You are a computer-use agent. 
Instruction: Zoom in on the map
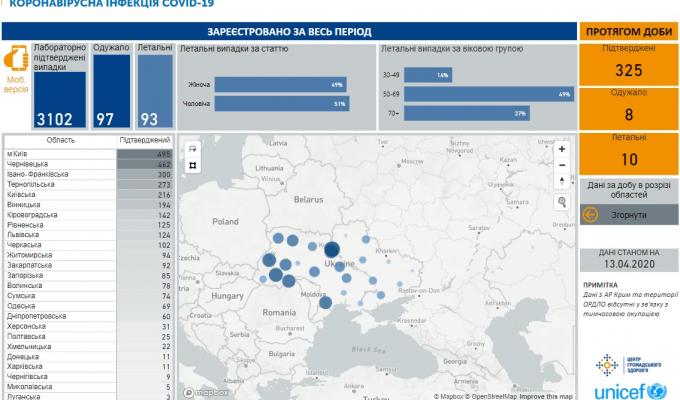click(562, 149)
